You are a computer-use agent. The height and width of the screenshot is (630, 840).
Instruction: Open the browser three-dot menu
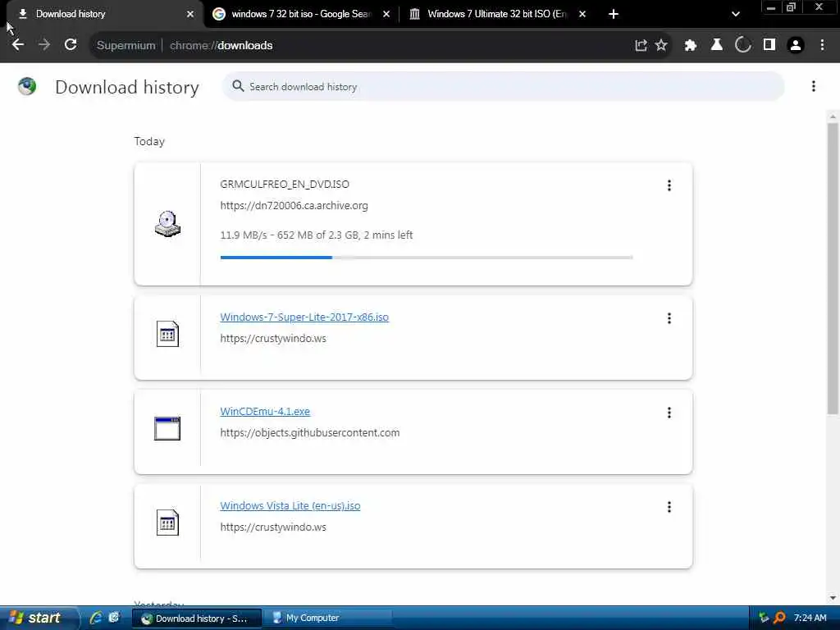(x=822, y=46)
